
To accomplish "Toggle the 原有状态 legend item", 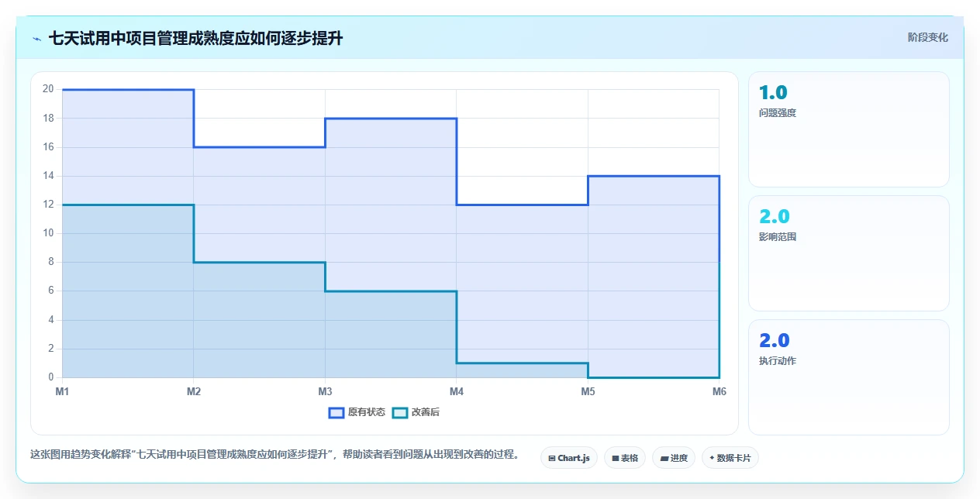I will (x=357, y=412).
